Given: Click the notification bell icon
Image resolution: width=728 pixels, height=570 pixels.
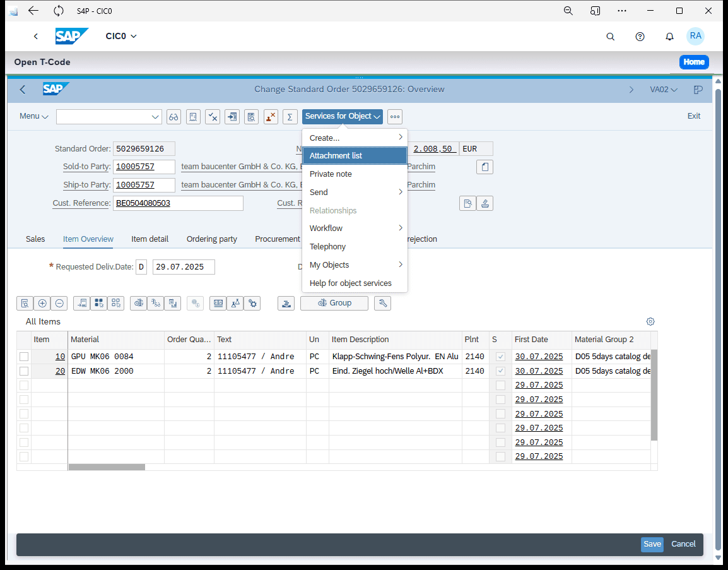Looking at the screenshot, I should pyautogui.click(x=669, y=36).
